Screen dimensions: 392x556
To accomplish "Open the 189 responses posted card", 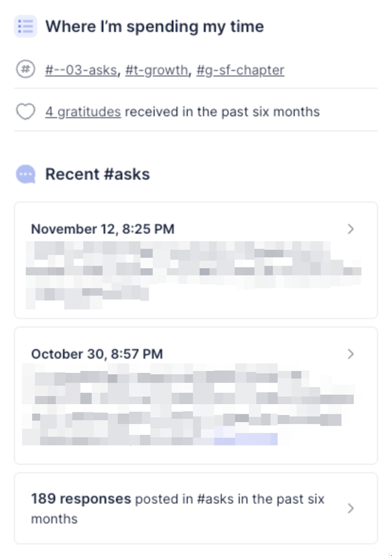I will tap(196, 508).
